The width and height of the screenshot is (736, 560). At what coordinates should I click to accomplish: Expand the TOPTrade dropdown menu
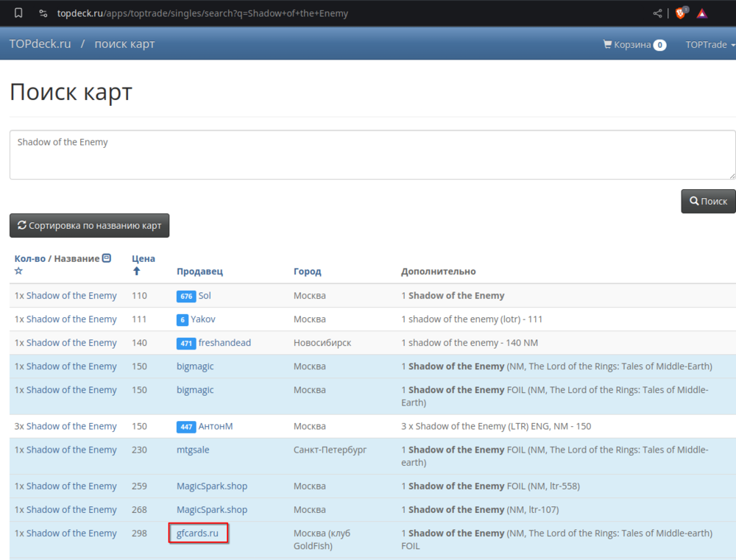(x=710, y=44)
